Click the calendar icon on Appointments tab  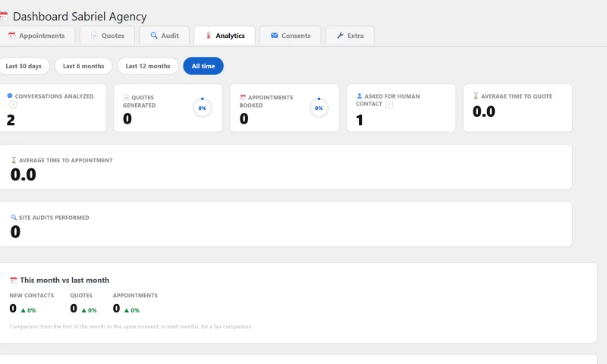12,35
